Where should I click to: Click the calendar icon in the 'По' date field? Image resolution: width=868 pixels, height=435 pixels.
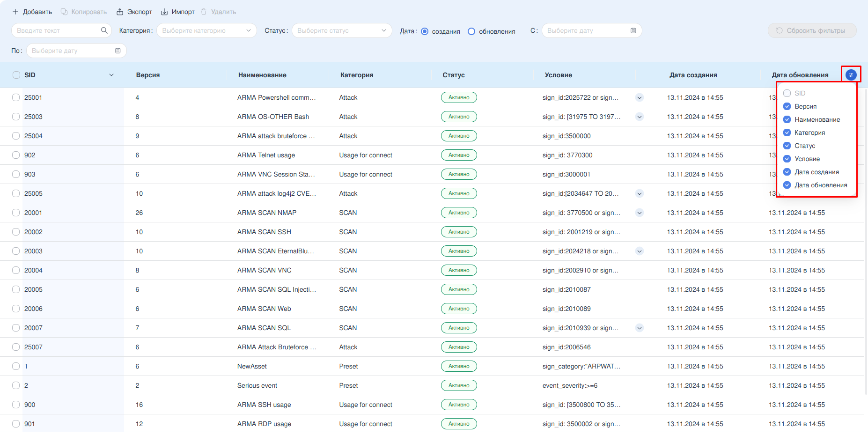[118, 51]
